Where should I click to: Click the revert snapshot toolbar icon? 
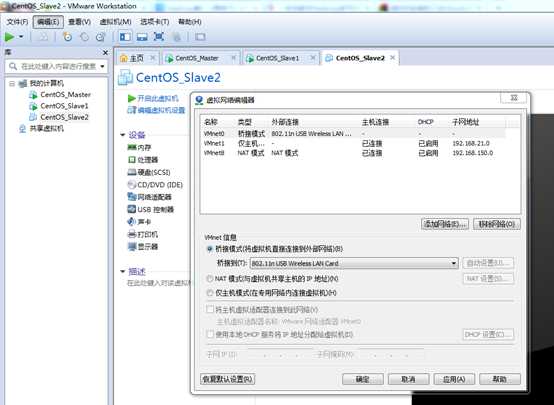(84, 37)
